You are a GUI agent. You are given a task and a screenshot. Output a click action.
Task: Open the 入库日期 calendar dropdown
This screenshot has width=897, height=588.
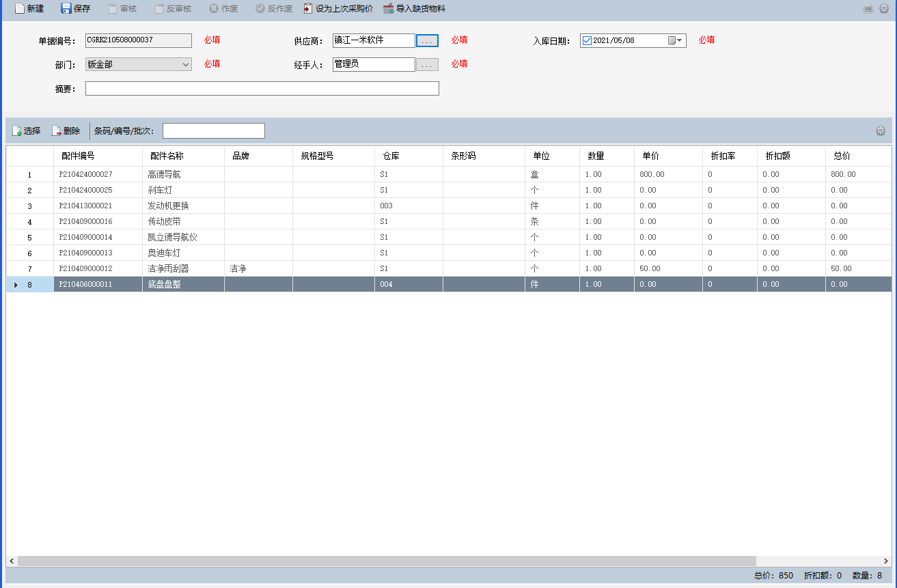679,41
